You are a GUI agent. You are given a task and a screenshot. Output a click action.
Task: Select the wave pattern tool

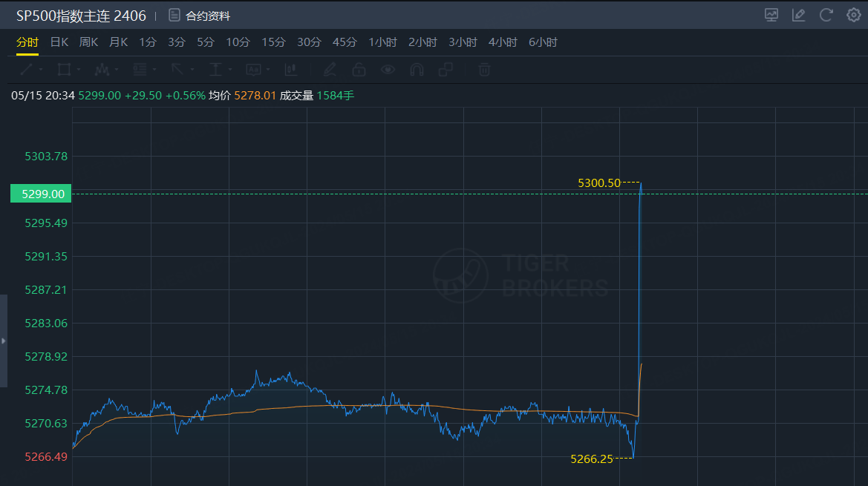tap(102, 69)
